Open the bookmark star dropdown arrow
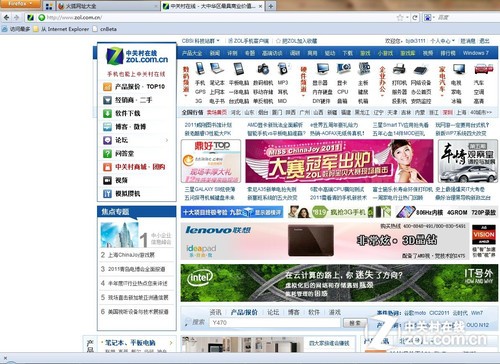Screen dimensions: 500x364 [407, 18]
